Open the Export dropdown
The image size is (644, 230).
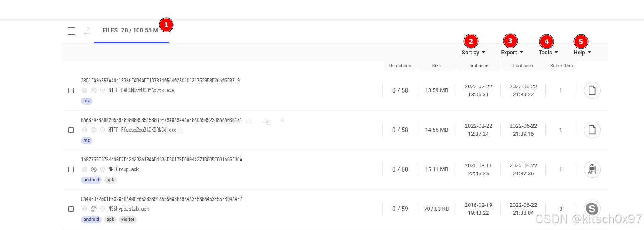pos(512,53)
